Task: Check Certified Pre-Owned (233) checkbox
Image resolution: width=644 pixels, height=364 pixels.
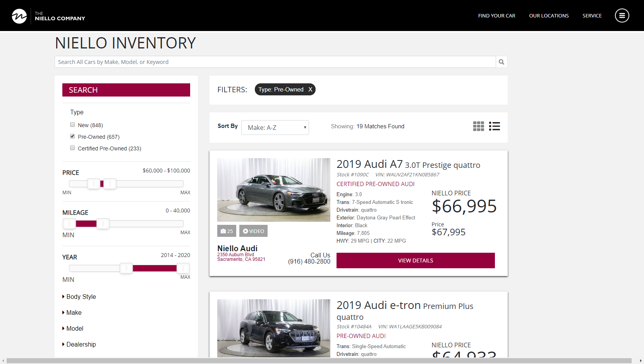Action: click(72, 148)
